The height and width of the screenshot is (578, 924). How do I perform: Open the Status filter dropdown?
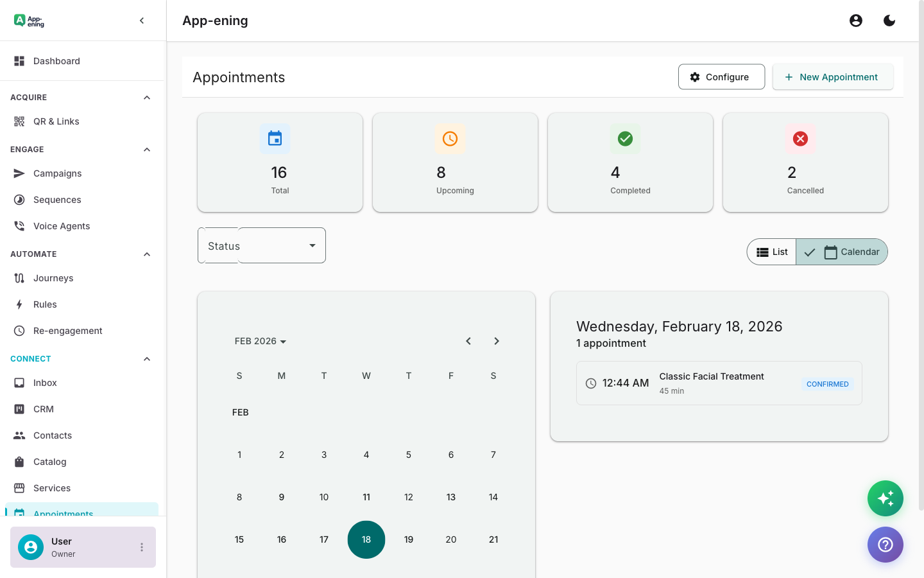tap(261, 245)
